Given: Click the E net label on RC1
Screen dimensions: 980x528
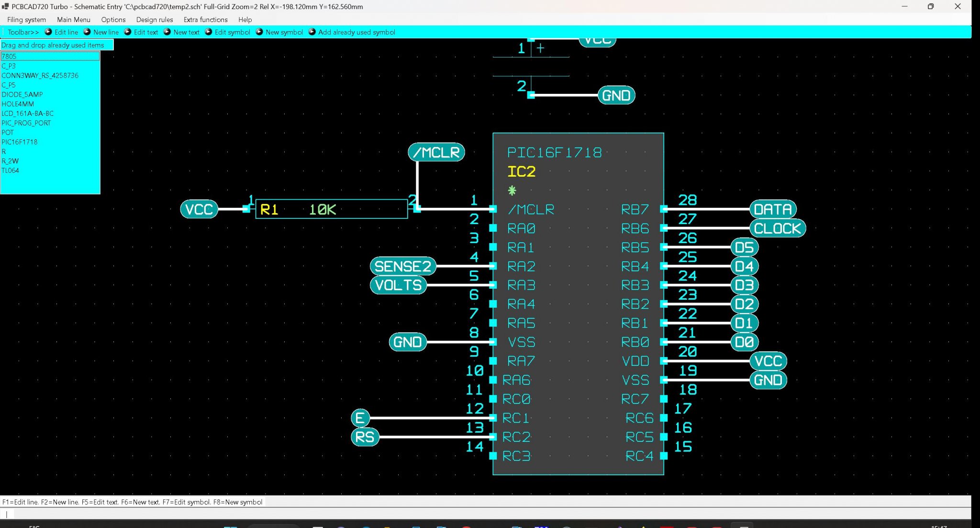Looking at the screenshot, I should point(360,418).
